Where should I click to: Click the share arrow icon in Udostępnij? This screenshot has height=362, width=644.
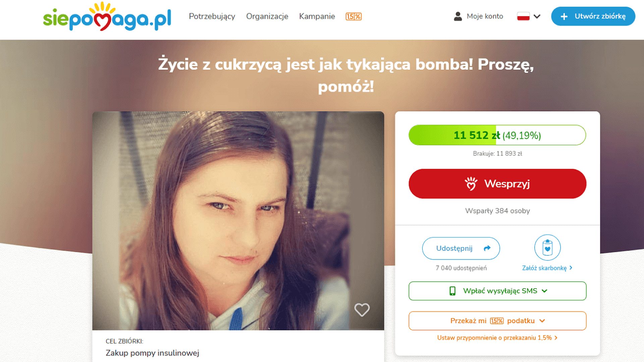487,248
